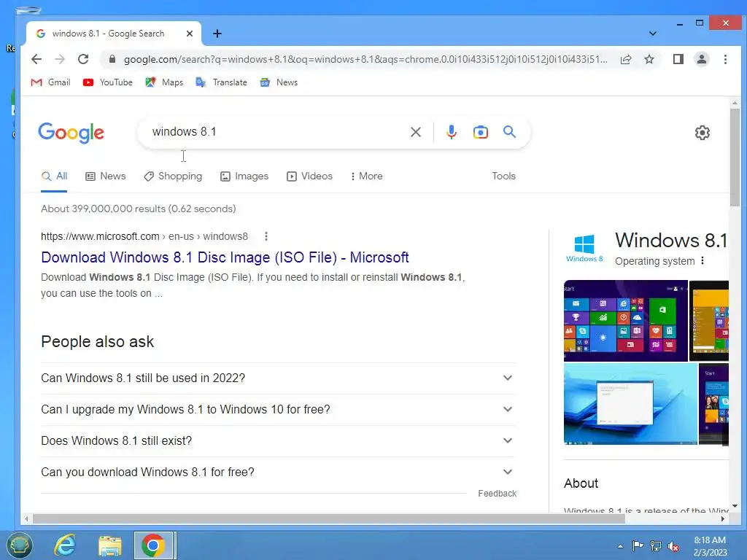Viewport: 747px width, 560px height.
Task: Bookmark this page with the star icon
Action: (649, 59)
